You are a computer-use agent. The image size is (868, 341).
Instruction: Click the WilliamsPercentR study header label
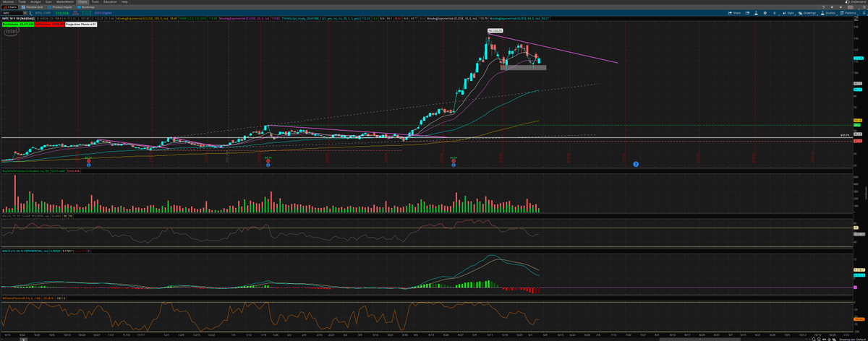coord(20,297)
